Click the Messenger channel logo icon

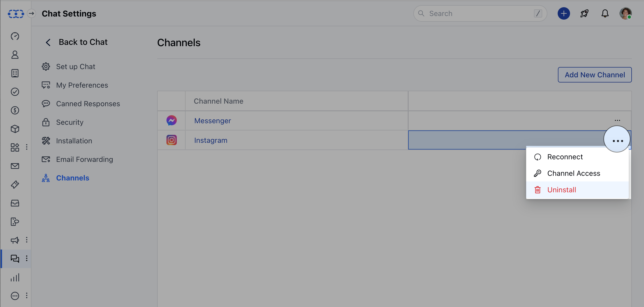click(171, 120)
